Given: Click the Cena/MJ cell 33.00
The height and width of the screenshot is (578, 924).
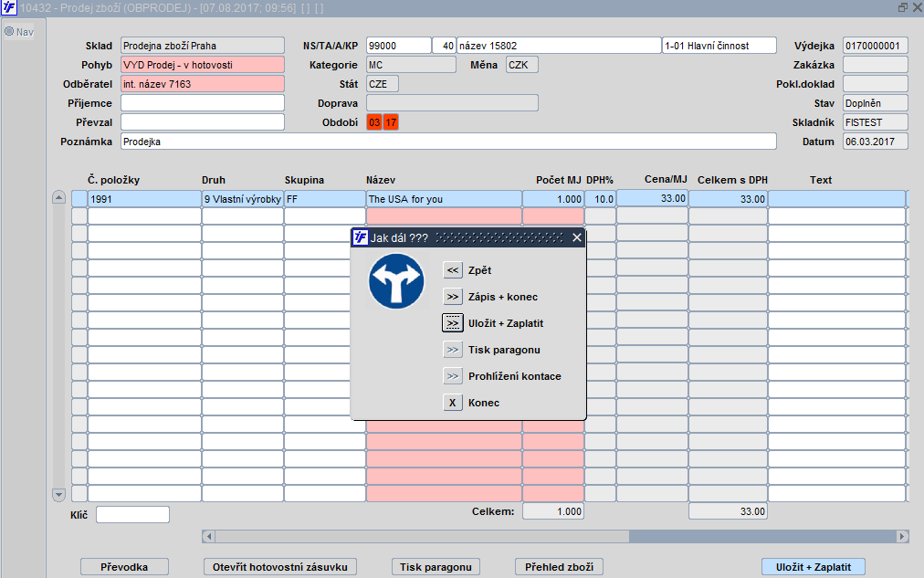Looking at the screenshot, I should coord(652,198).
